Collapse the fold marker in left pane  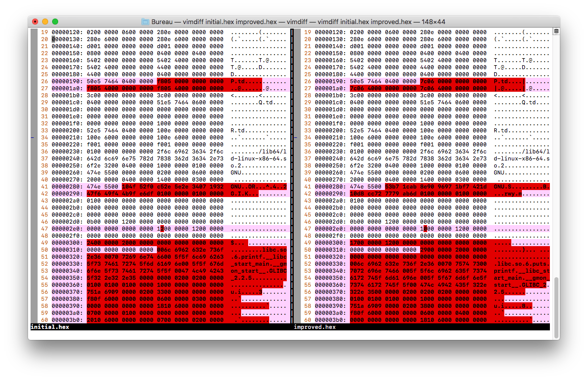coord(33,137)
